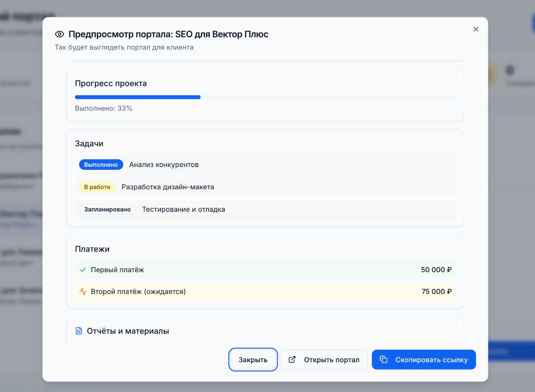The image size is (535, 392).
Task: Click the copy icon in Скопировать ссылку
Action: point(384,360)
